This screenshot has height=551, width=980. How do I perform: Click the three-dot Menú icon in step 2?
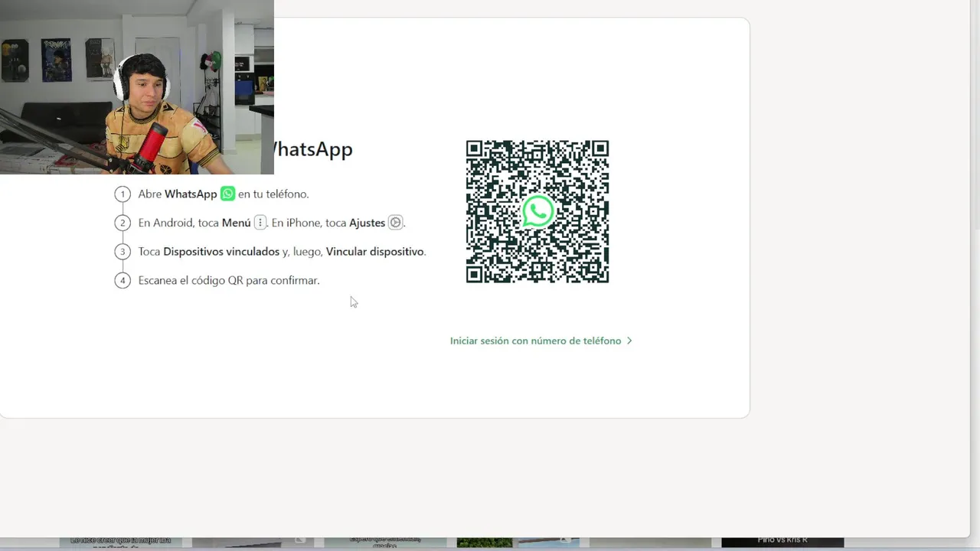(x=260, y=223)
